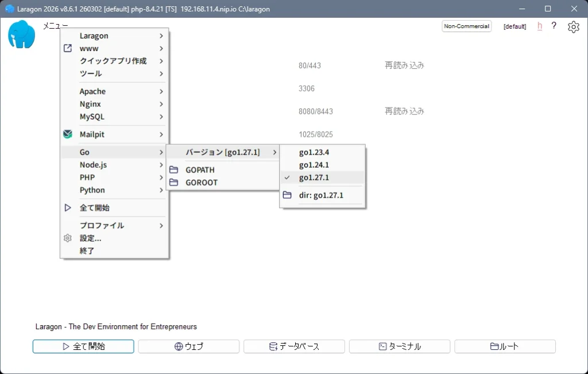This screenshot has width=588, height=374.
Task: Click play icon next to 全て開始 in menu
Action: coord(68,208)
